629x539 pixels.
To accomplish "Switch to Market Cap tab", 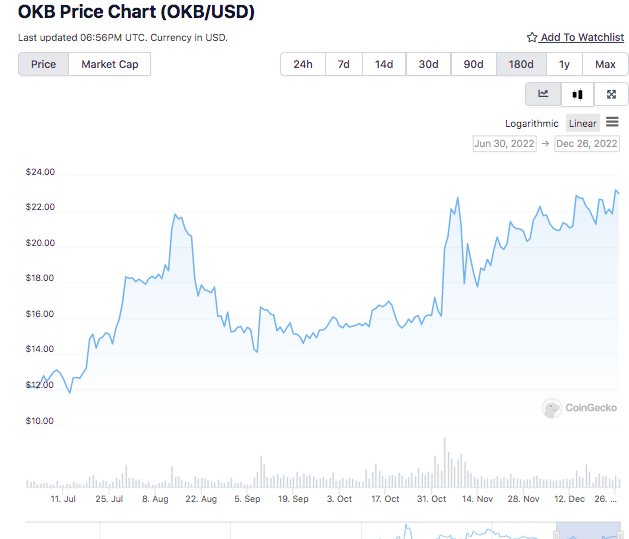I will click(x=110, y=64).
